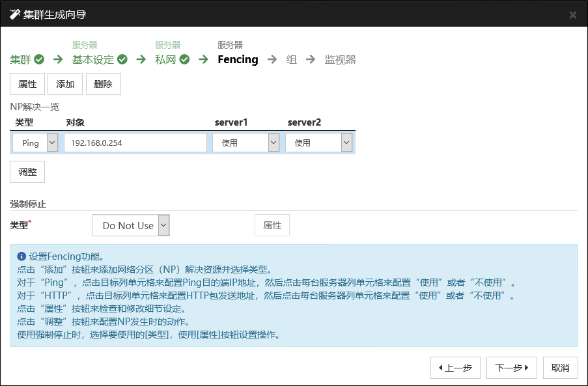Click the Ping target IP address field
Viewport: 588px width, 386px height.
[x=135, y=143]
